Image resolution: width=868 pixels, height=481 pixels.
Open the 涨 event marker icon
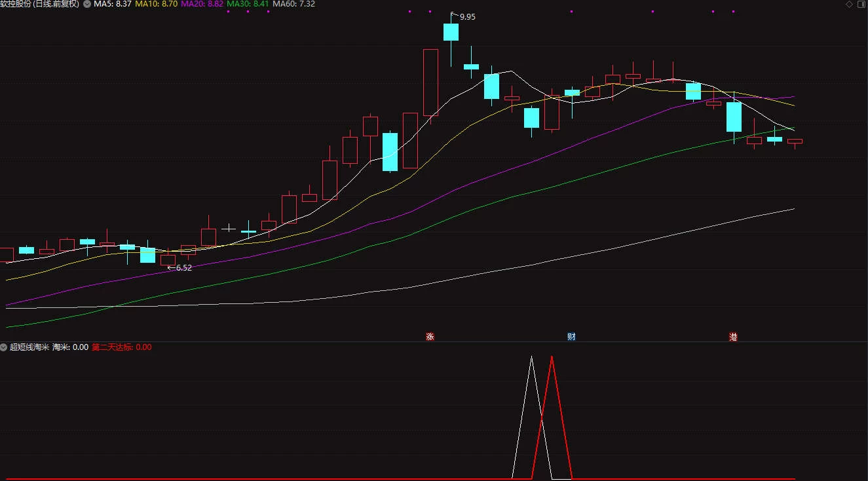pos(430,337)
